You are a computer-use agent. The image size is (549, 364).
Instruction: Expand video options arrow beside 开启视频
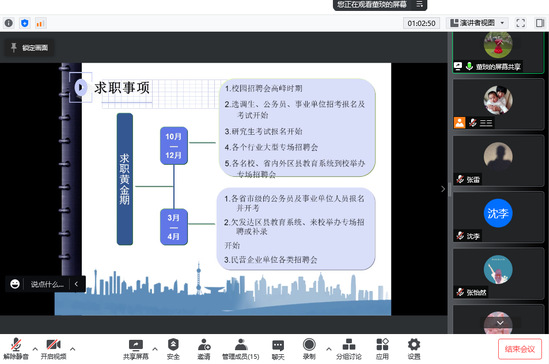[x=72, y=349]
